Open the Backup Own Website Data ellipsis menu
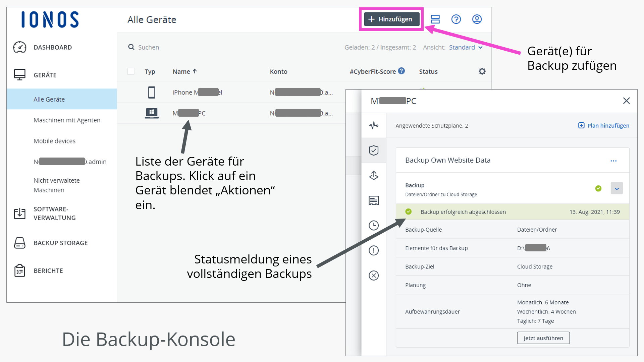644x362 pixels. 613,161
